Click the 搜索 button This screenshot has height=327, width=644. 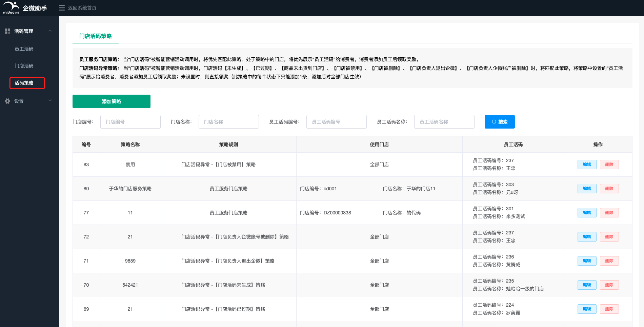[x=500, y=122]
